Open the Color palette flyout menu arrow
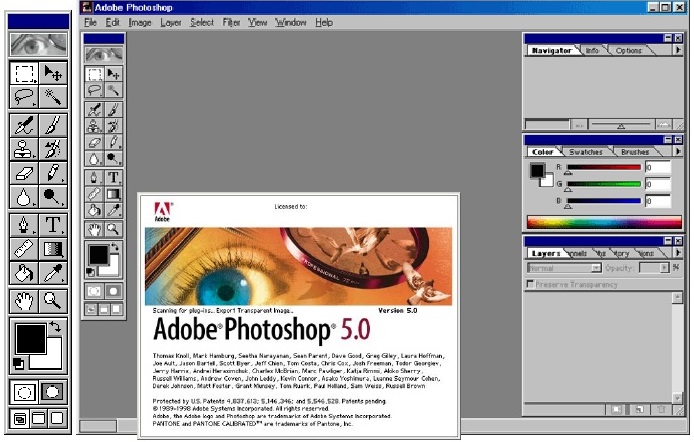The image size is (694, 442). [x=678, y=151]
